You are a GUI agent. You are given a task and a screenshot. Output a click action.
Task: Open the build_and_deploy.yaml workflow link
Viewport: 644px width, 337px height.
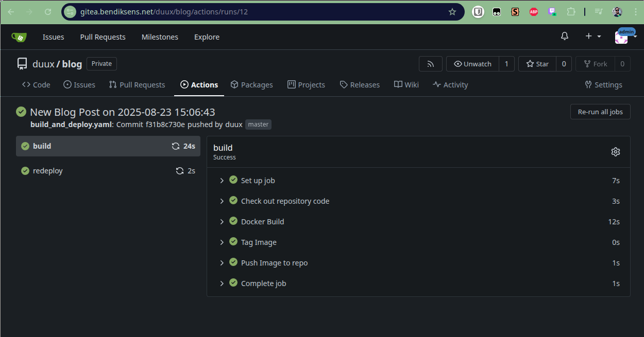(71, 125)
